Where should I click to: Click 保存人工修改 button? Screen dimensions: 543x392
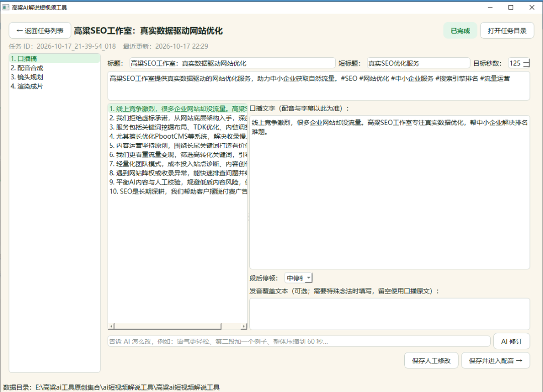[x=431, y=361]
